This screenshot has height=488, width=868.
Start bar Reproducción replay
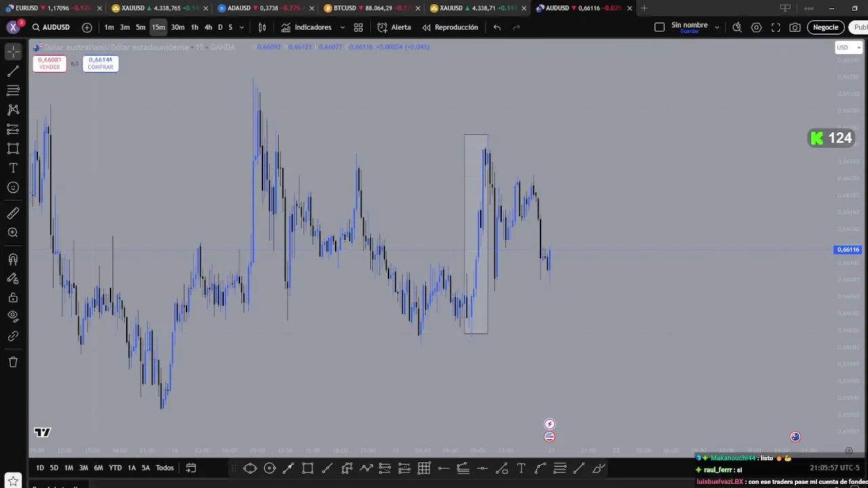450,27
